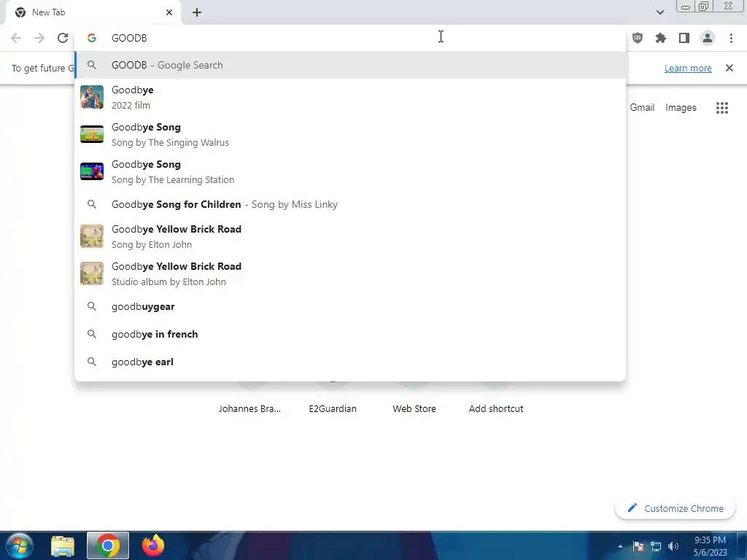Open the uBlock Origin shield extension
747x560 pixels.
[638, 38]
